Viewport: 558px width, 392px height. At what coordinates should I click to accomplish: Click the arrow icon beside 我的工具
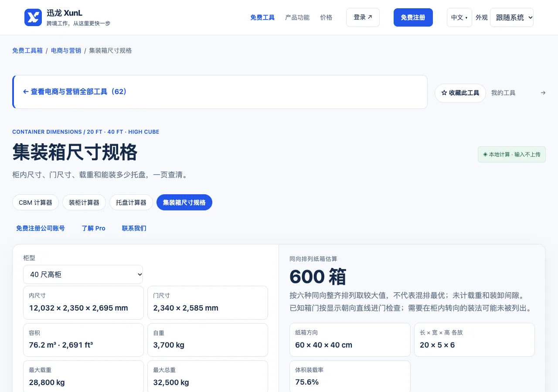click(543, 93)
